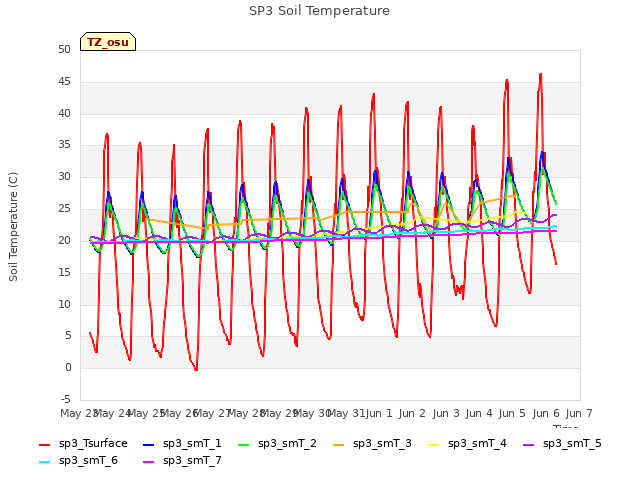This screenshot has height=480, width=640.
Task: Toggle the sp3_smT_2 legend entry
Action: pos(277,444)
